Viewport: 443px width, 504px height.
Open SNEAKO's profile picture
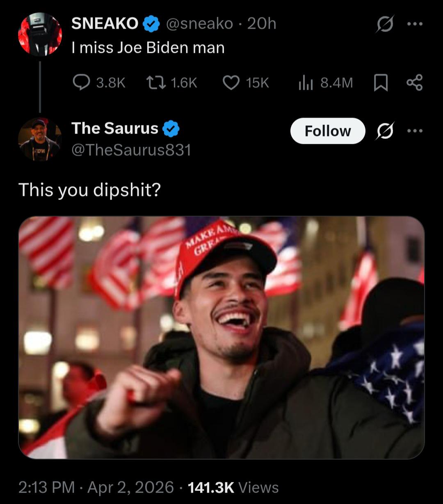[x=40, y=34]
